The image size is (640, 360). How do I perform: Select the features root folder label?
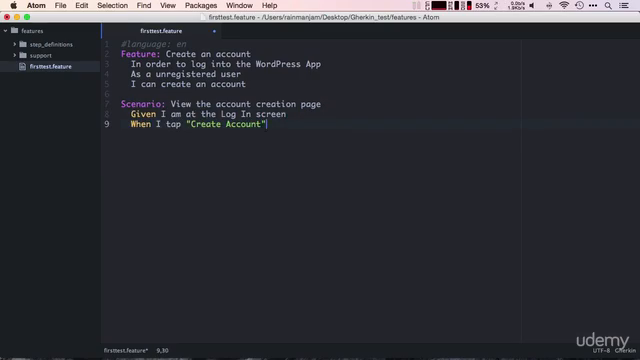point(32,31)
